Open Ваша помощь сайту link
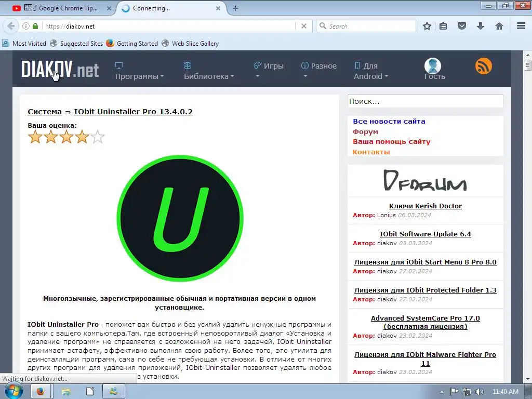Screen dimensions: 532x399 coord(392,141)
